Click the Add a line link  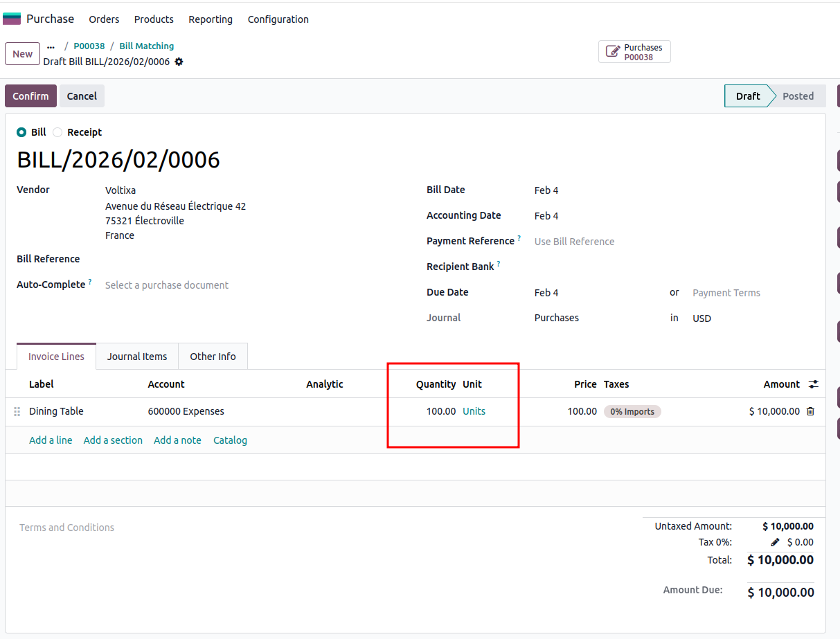[x=51, y=440]
